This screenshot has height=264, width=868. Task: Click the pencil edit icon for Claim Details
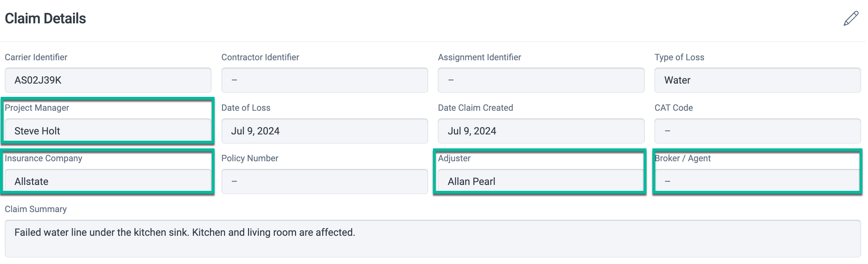(851, 18)
